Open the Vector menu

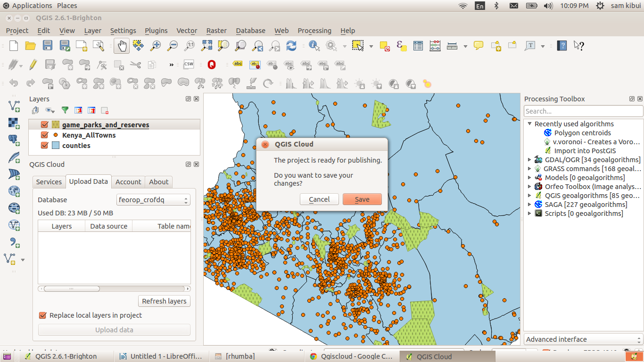click(187, 31)
